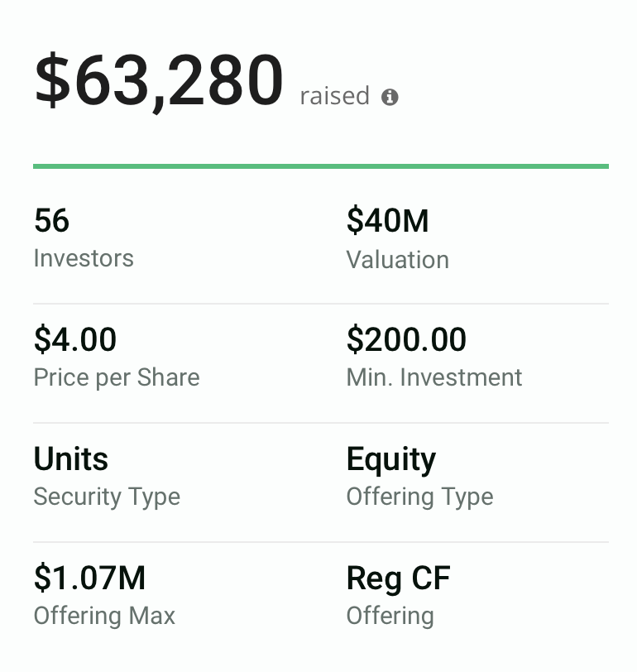Click the Units security value

[70, 458]
